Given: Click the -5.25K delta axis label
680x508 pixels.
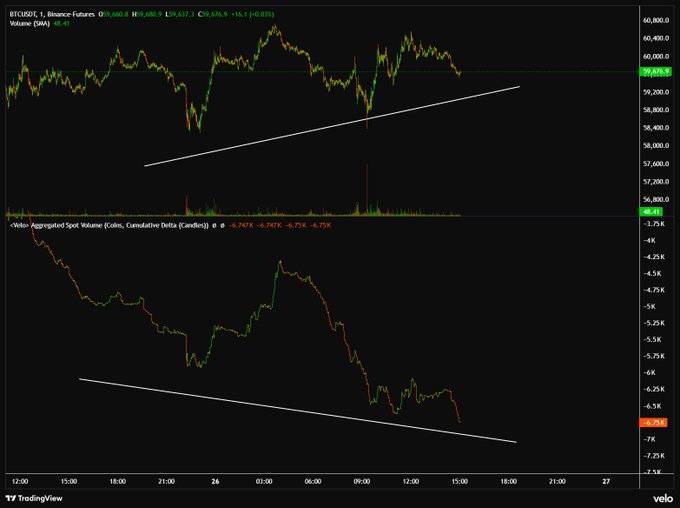Looking at the screenshot, I should (654, 323).
